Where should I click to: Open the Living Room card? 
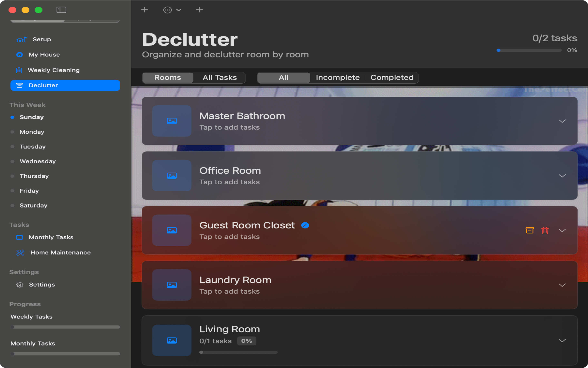[x=359, y=340]
